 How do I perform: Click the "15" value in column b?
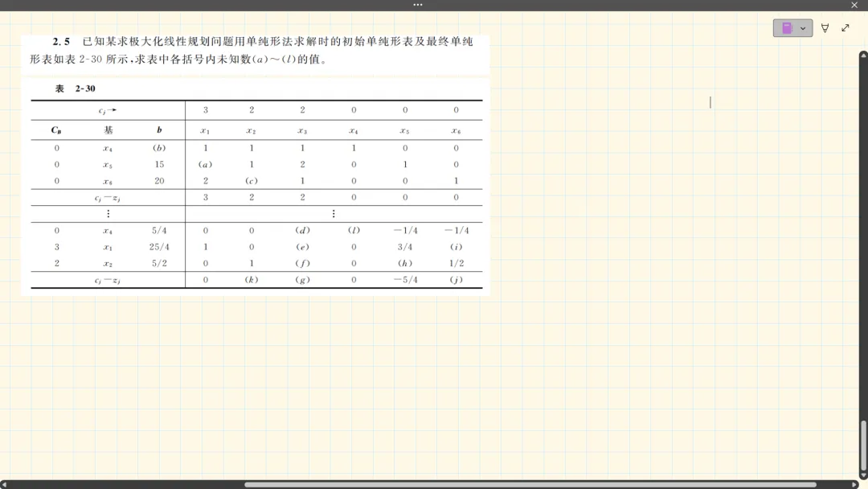click(159, 165)
